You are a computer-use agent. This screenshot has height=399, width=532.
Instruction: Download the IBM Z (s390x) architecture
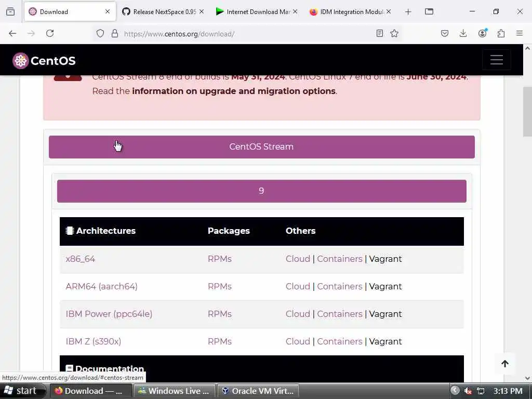point(94,341)
